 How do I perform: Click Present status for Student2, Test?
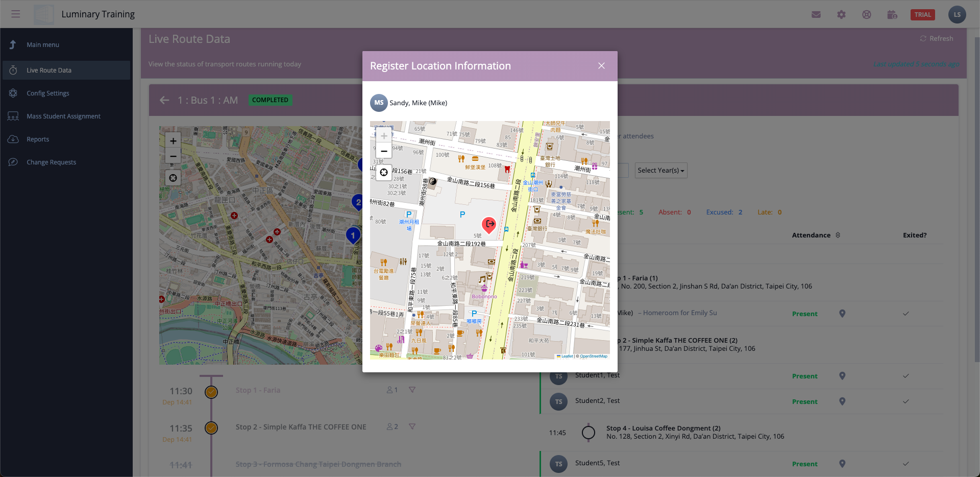click(x=804, y=401)
